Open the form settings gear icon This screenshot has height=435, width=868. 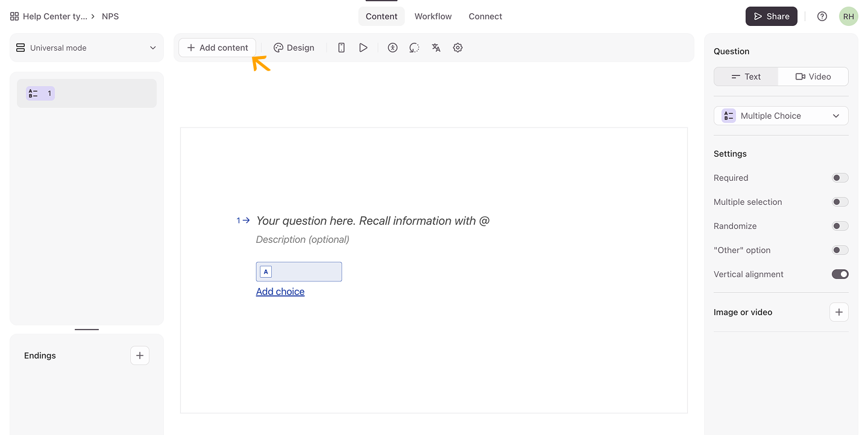point(458,48)
